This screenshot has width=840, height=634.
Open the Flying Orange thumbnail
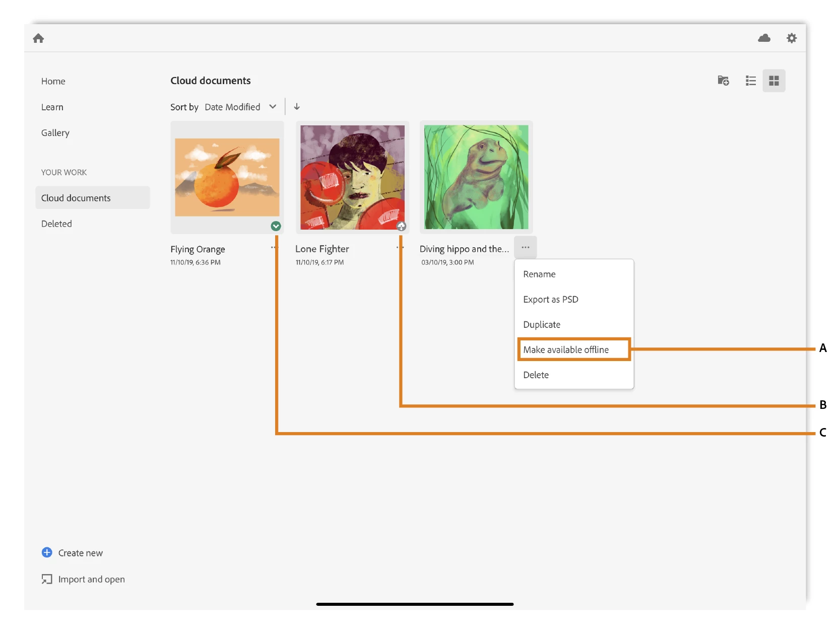coord(227,177)
